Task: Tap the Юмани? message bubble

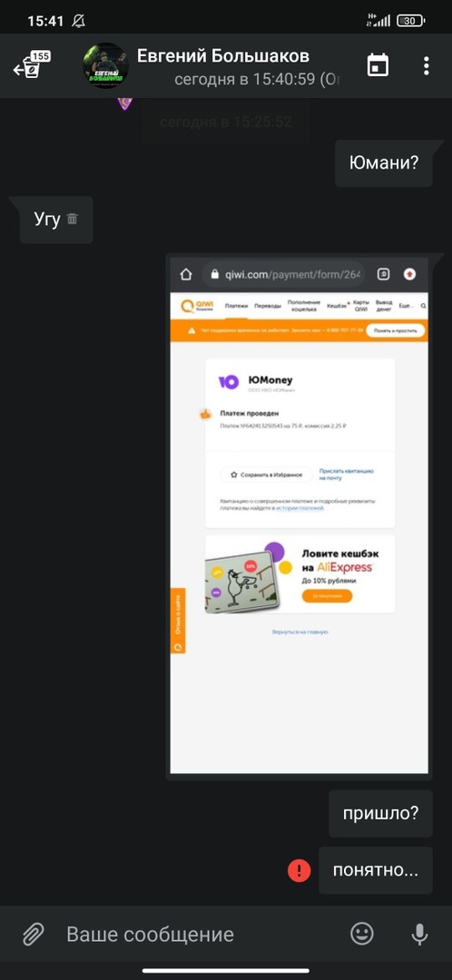Action: [x=384, y=163]
